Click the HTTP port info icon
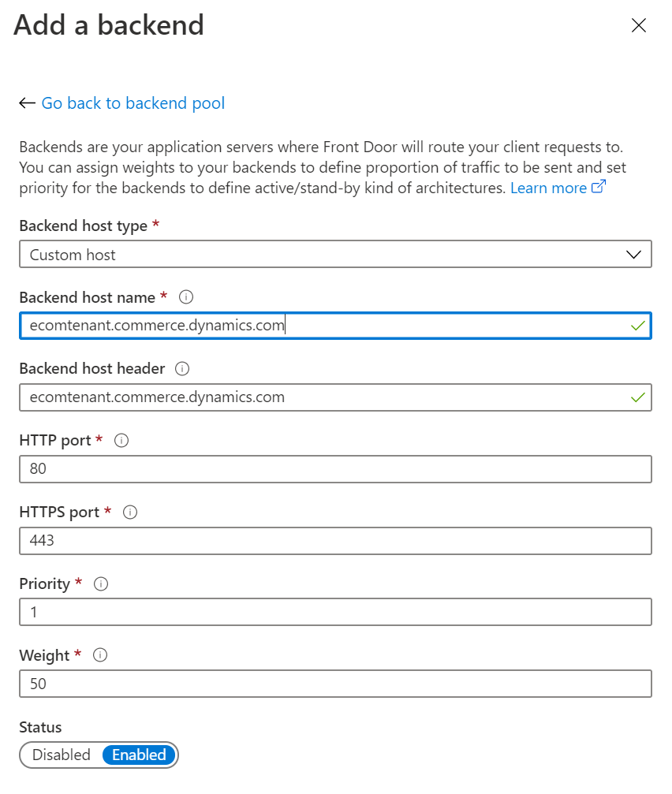 120,440
